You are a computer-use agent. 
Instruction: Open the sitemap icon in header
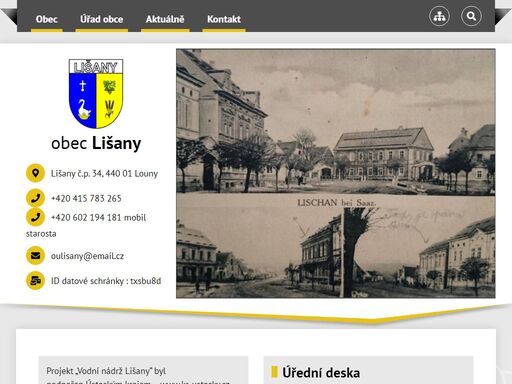pyautogui.click(x=439, y=16)
